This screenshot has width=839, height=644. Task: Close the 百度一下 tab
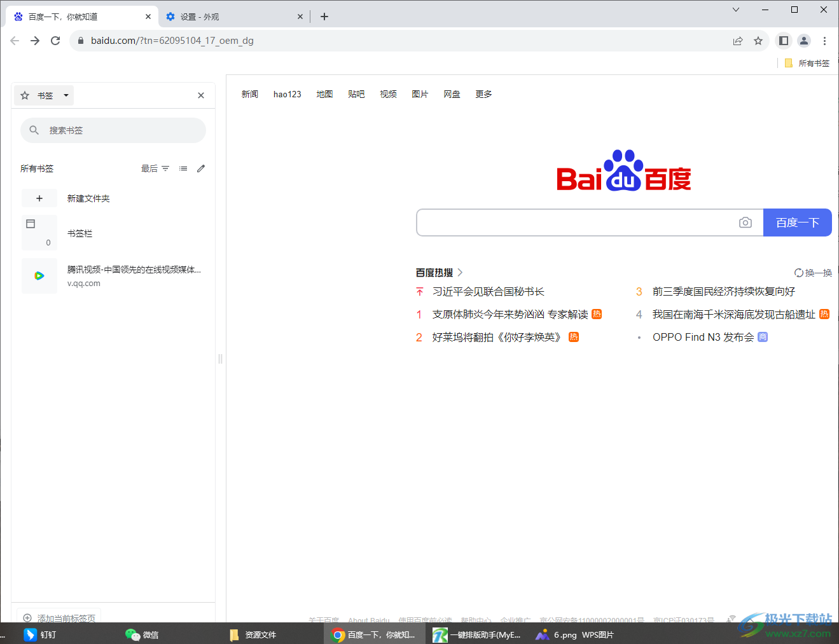pyautogui.click(x=148, y=17)
